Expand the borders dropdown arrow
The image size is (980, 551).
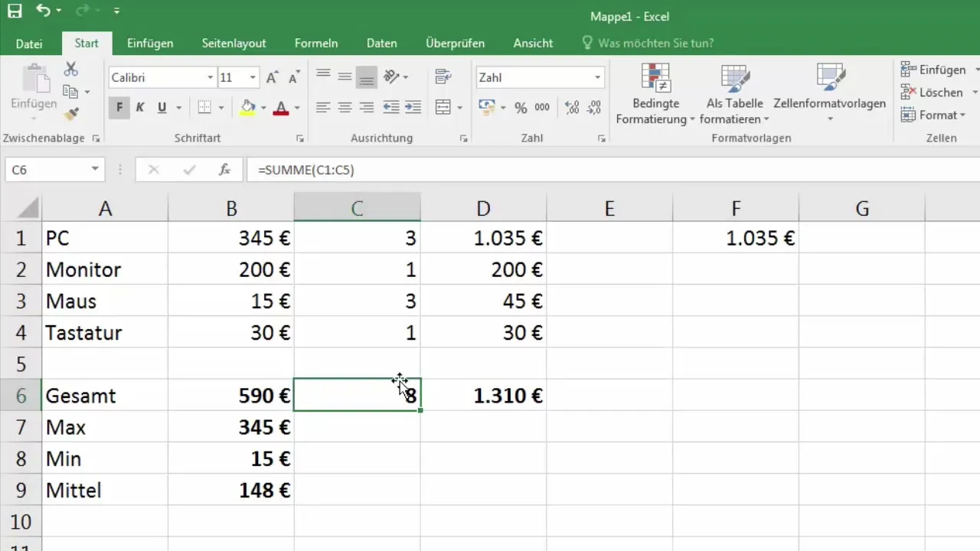tap(221, 108)
